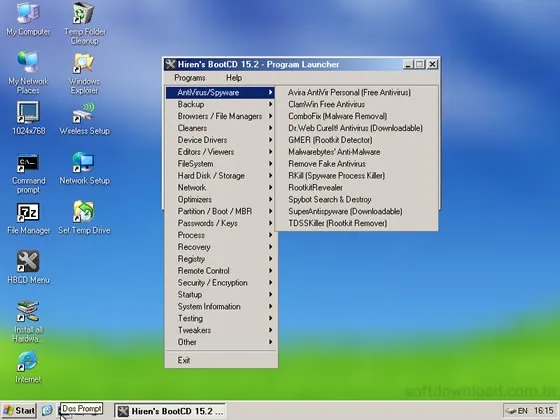Open the Remote Control submenu

[x=220, y=271]
